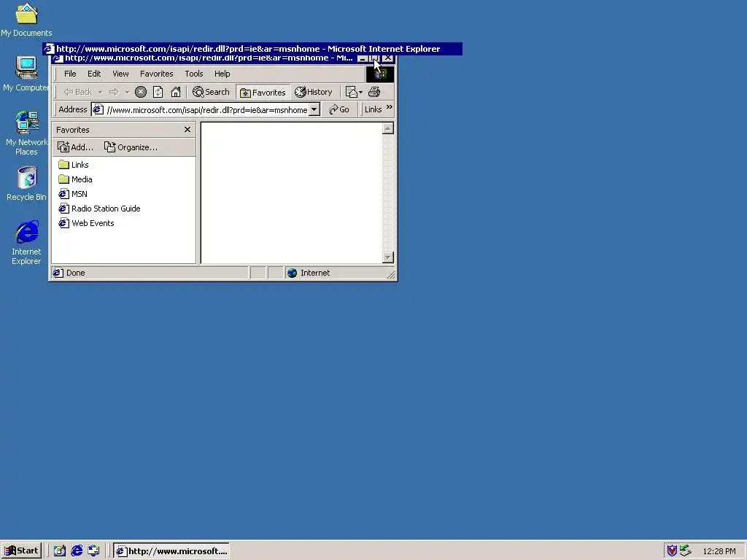The height and width of the screenshot is (560, 747).
Task: Select the Recycle Bin desktop icon
Action: pos(26,184)
